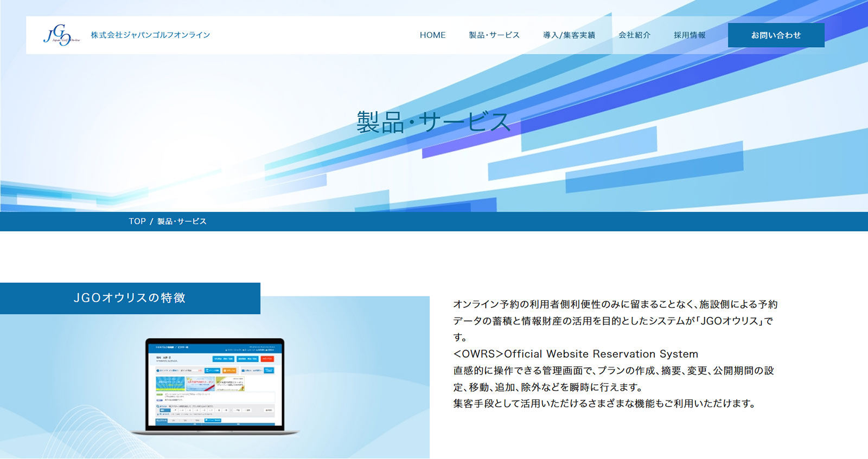Click red button inside laptop screen
Image resolution: width=868 pixels, height=459 pixels.
[x=267, y=359]
